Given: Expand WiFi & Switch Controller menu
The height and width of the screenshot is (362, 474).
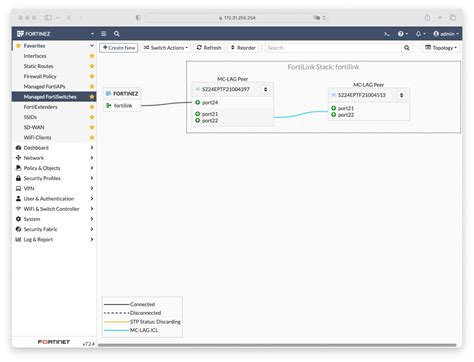Looking at the screenshot, I should point(54,209).
